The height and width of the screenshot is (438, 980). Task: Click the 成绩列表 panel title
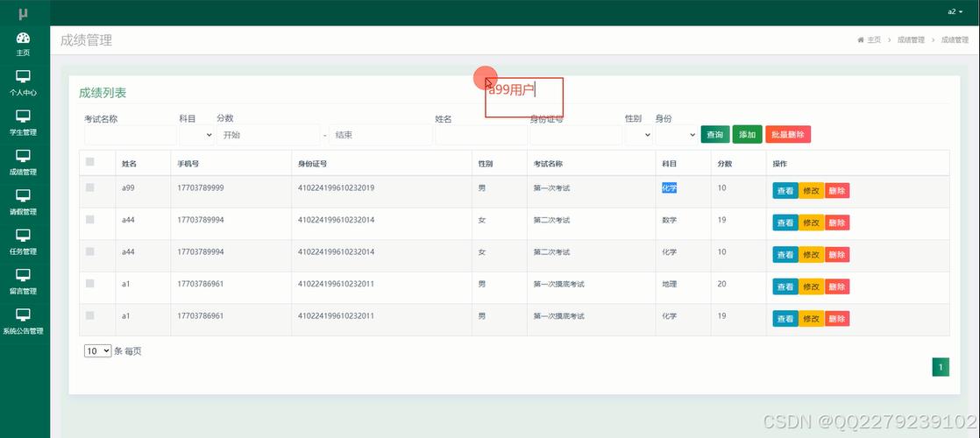(103, 93)
